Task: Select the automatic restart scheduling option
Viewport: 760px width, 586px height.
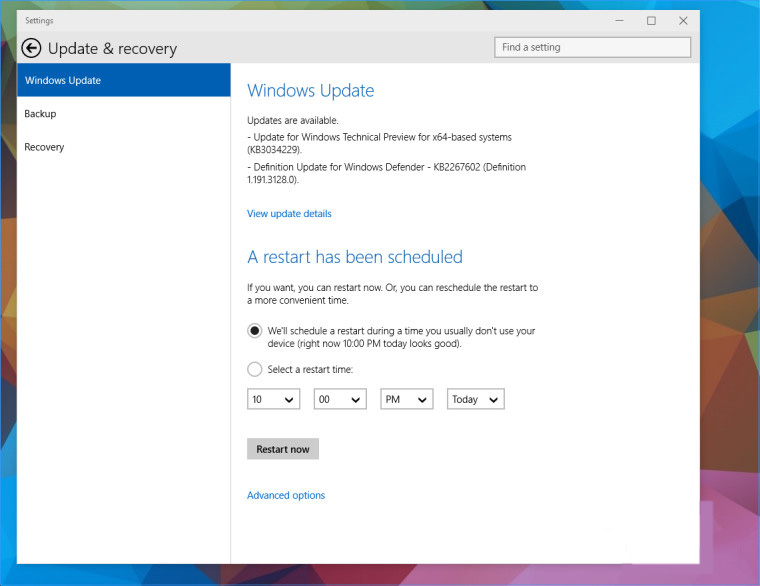Action: coord(255,331)
